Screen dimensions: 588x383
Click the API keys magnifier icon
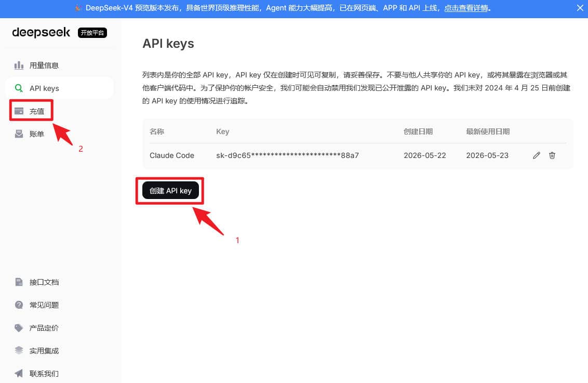point(19,88)
